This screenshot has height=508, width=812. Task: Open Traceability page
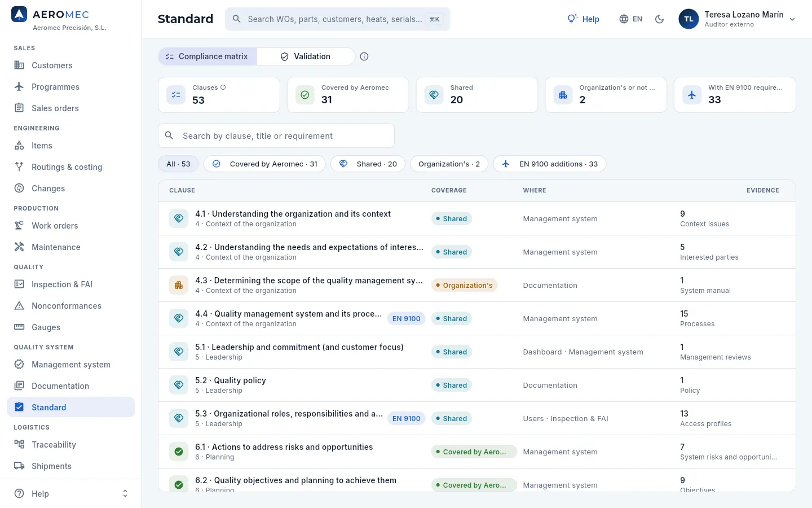[x=70, y=445]
